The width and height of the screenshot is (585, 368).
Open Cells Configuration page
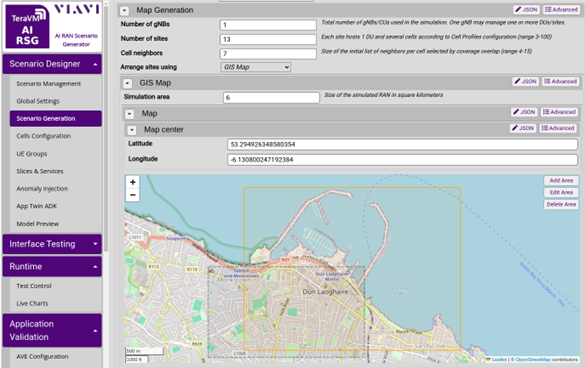[x=44, y=136]
